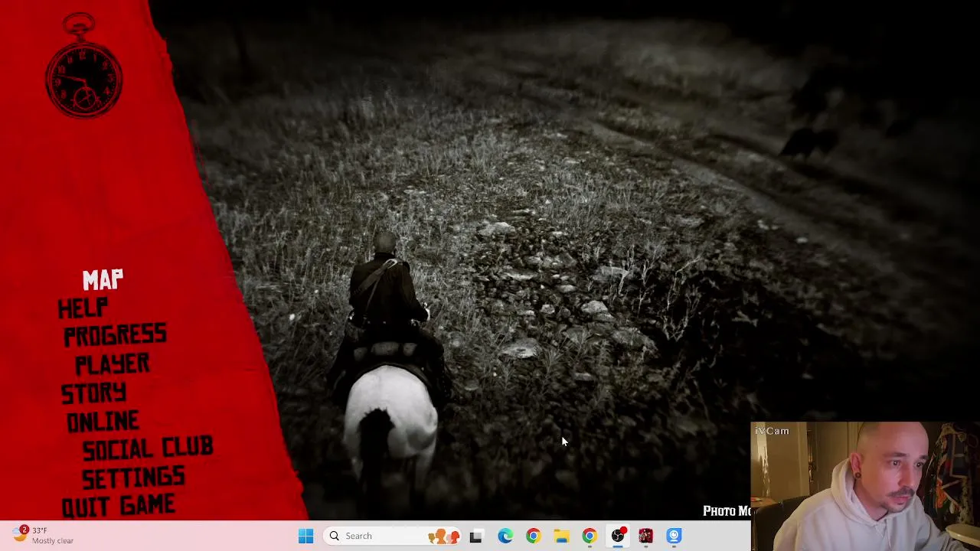
Task: Open the first Chrome taskbar icon
Action: (533, 536)
